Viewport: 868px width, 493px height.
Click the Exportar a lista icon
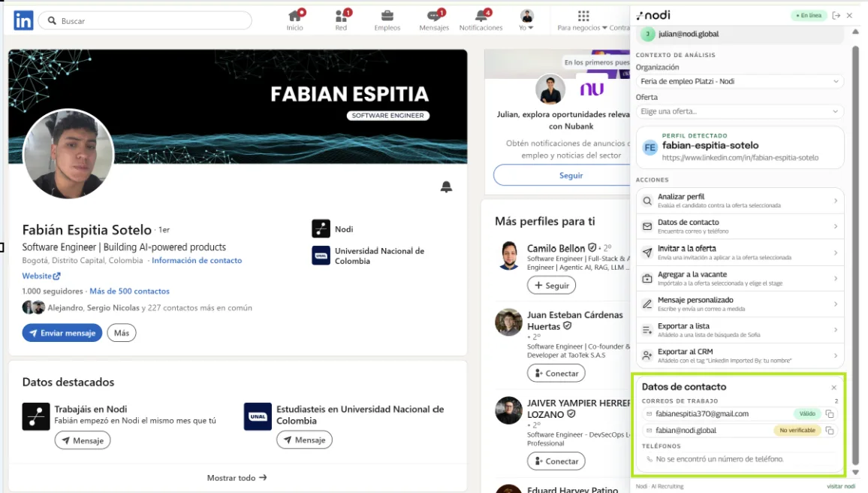coord(647,330)
